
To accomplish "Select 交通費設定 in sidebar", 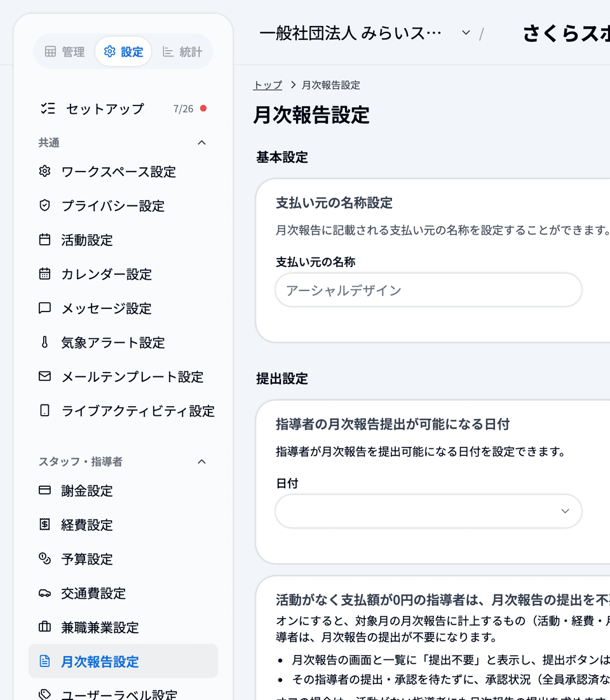I will coord(123,593).
